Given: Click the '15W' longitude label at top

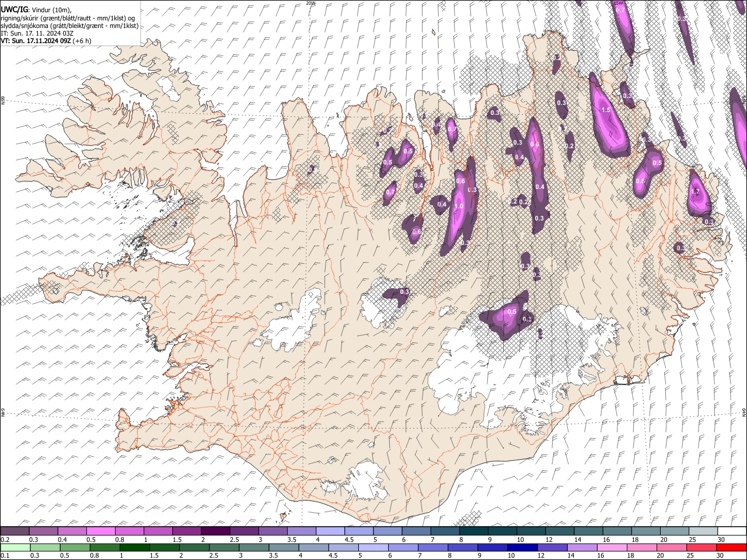Looking at the screenshot, I should pos(619,3).
